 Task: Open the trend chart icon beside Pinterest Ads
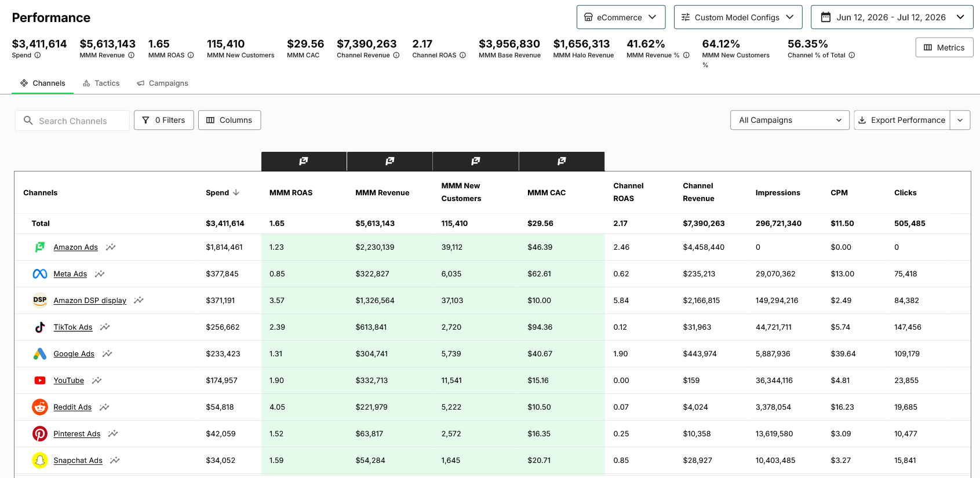click(x=113, y=434)
